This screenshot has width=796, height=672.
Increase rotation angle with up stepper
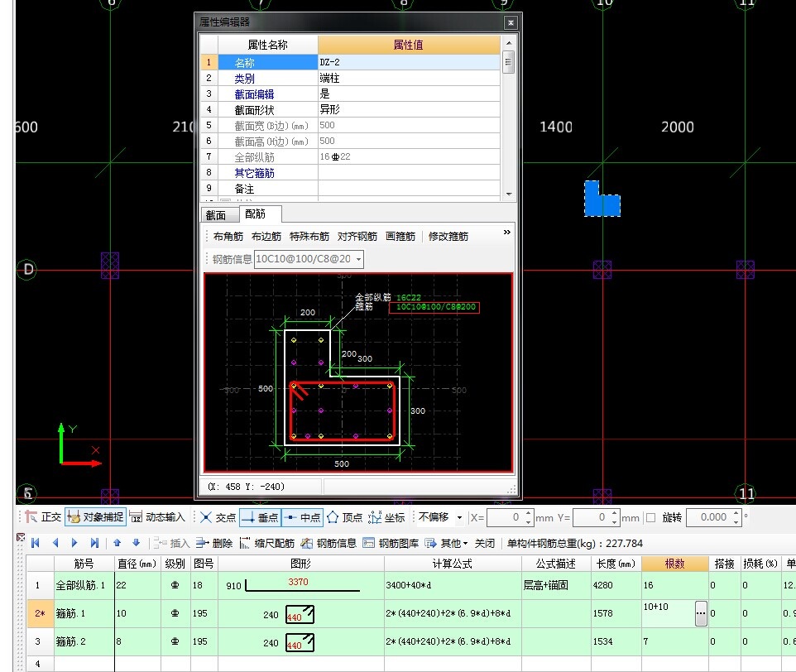736,513
